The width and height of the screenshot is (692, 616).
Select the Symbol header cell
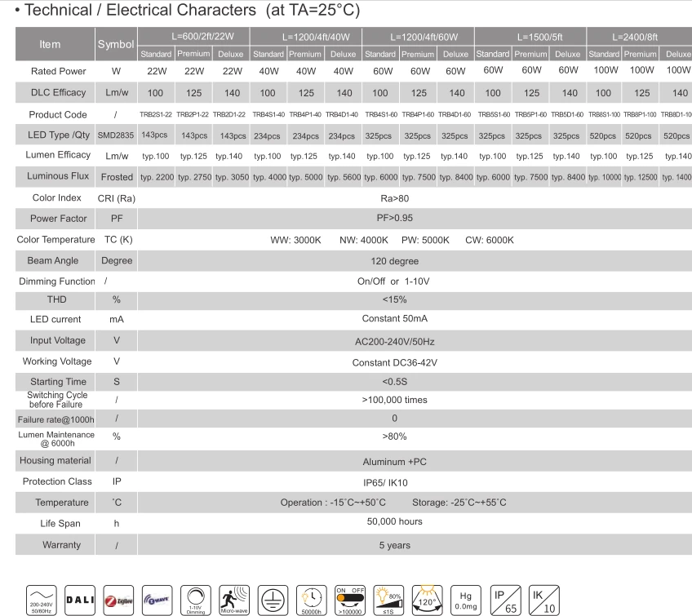116,44
